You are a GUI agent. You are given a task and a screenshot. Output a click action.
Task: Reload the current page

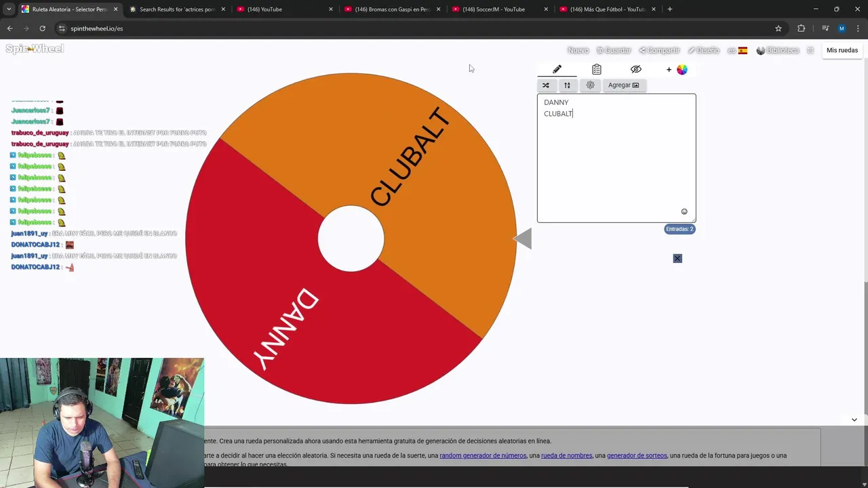click(x=42, y=28)
